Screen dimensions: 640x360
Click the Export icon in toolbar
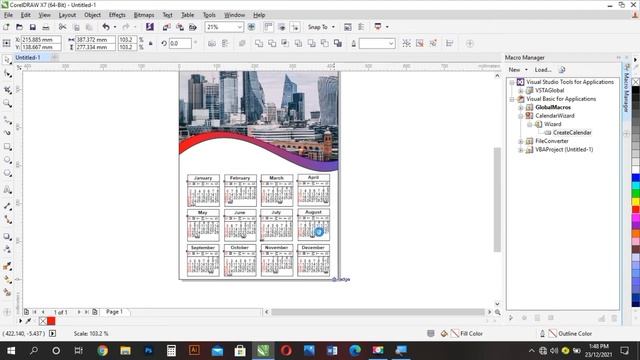tap(180, 27)
